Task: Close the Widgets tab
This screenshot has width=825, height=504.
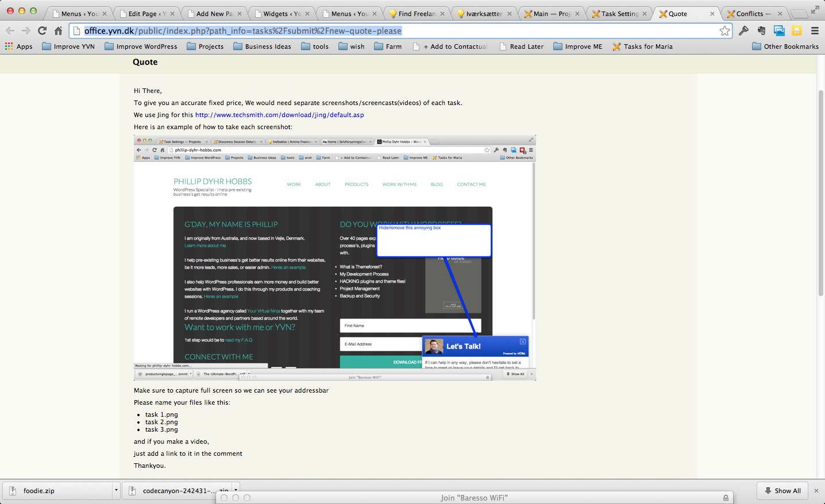Action: [307, 14]
